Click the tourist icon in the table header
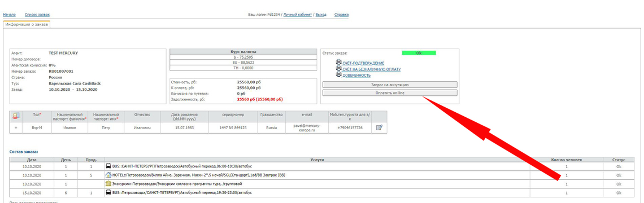The height and width of the screenshot is (203, 644). click(x=16, y=117)
